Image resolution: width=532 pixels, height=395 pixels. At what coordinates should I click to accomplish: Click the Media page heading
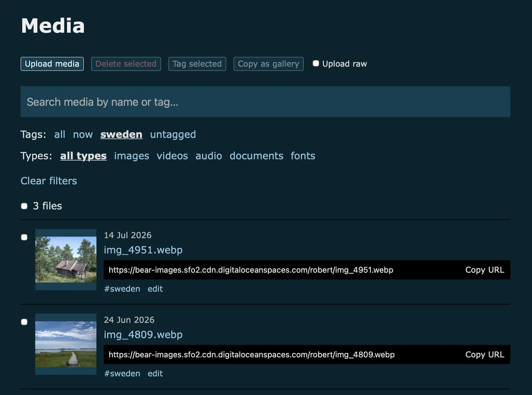coord(53,26)
